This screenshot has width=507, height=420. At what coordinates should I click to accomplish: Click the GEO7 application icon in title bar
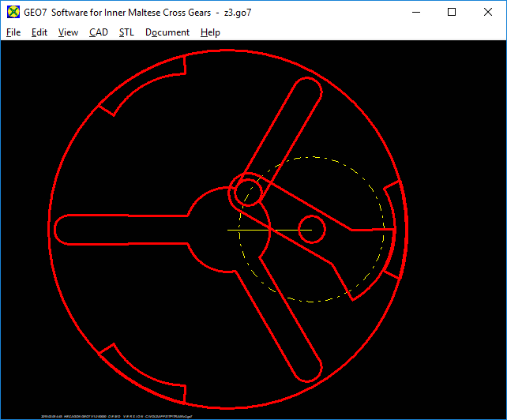click(13, 13)
